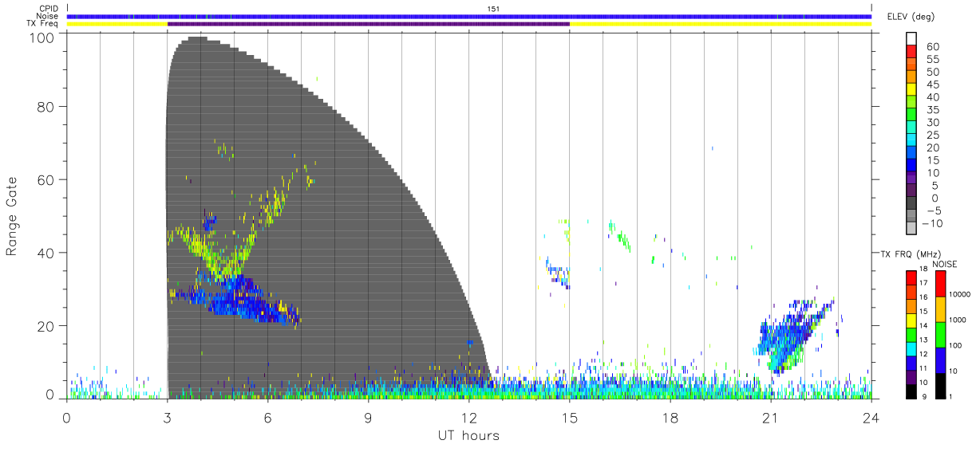The image size is (980, 452).
Task: Click the purple segment of the TX Freq bar
Action: coord(369,24)
